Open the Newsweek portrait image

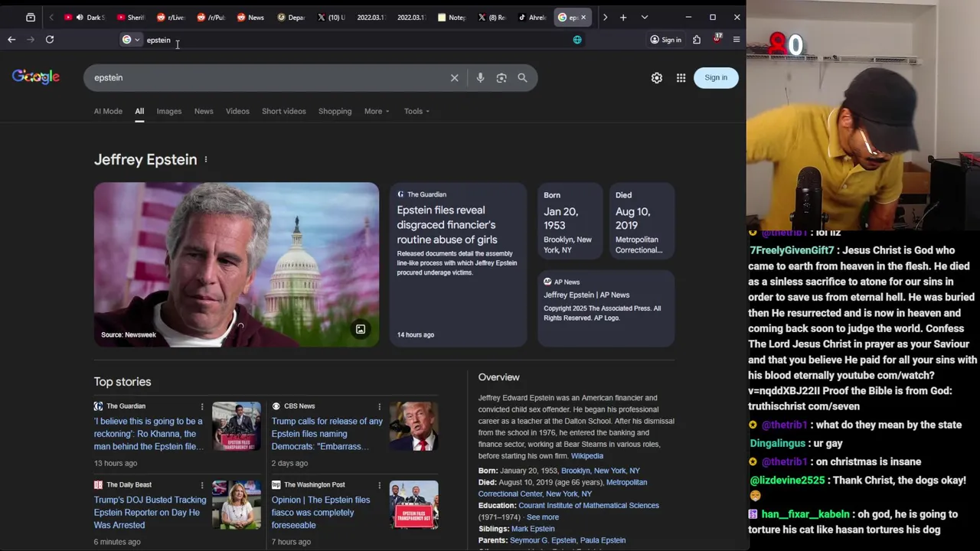[236, 264]
